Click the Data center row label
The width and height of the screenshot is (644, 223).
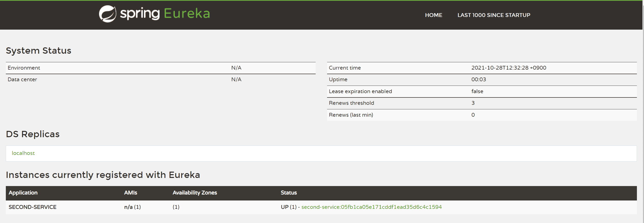click(x=22, y=79)
